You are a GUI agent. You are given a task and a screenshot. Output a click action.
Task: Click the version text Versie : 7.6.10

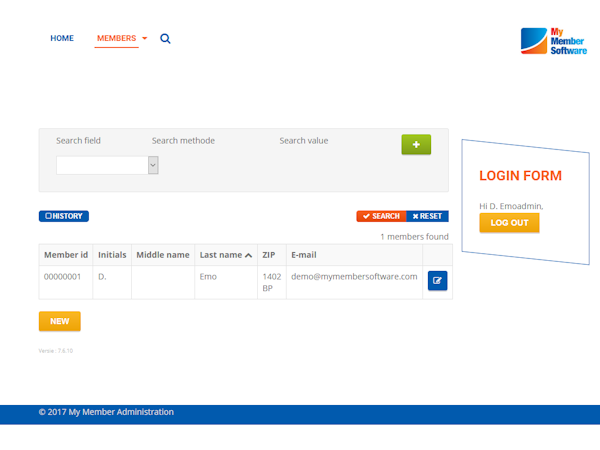55,351
